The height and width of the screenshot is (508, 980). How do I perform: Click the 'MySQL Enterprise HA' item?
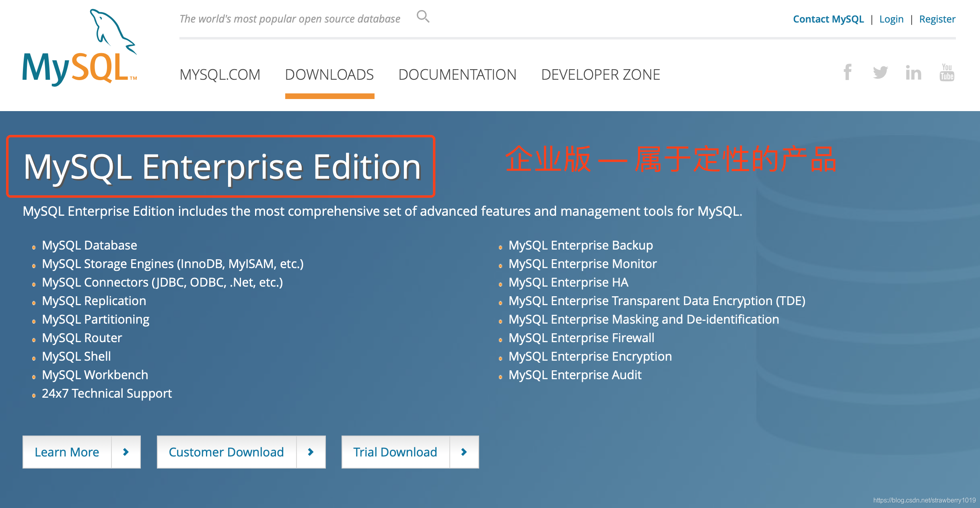[x=568, y=282]
